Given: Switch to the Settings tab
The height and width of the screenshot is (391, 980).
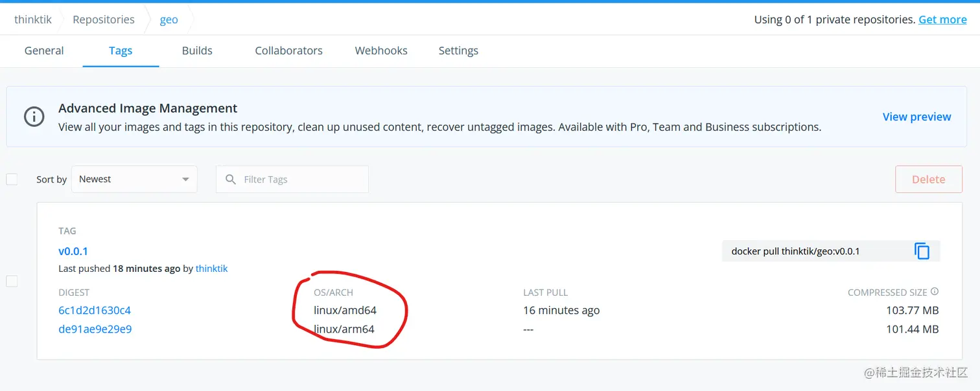Looking at the screenshot, I should pos(458,50).
